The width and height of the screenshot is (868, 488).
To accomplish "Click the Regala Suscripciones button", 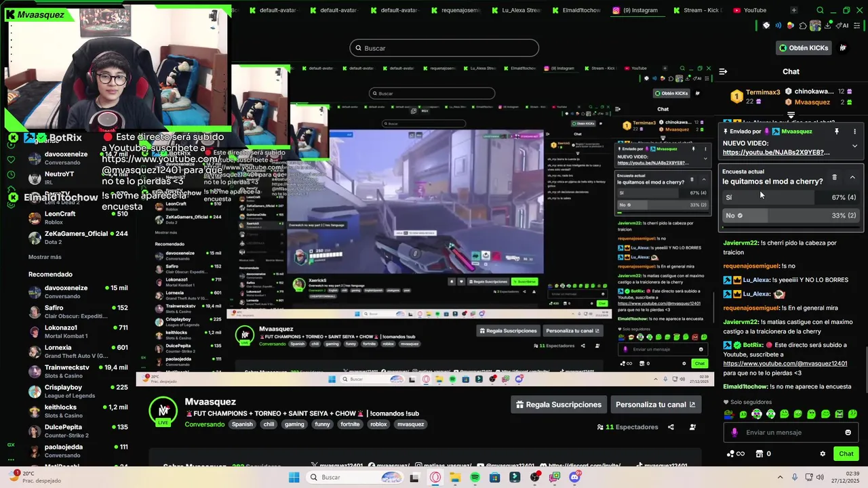I will coord(559,405).
